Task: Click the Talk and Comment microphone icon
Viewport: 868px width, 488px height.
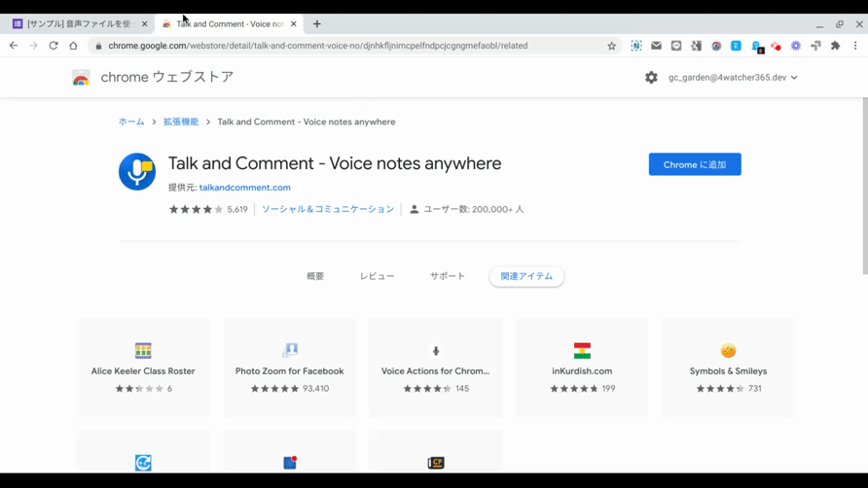Action: coord(137,171)
